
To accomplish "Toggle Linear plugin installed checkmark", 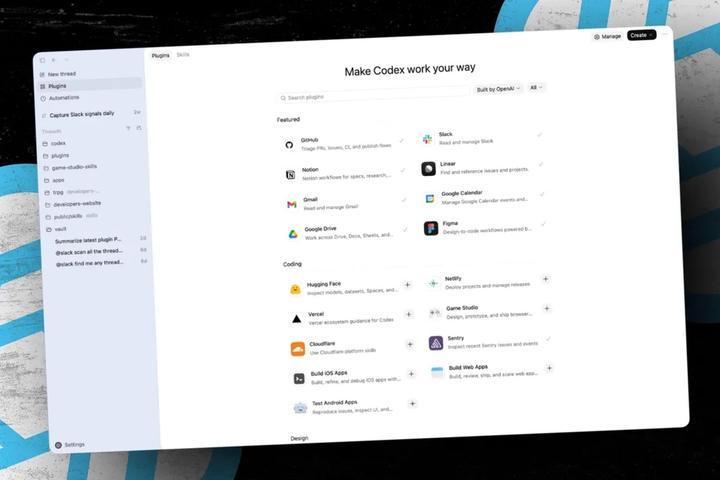I will (x=541, y=164).
